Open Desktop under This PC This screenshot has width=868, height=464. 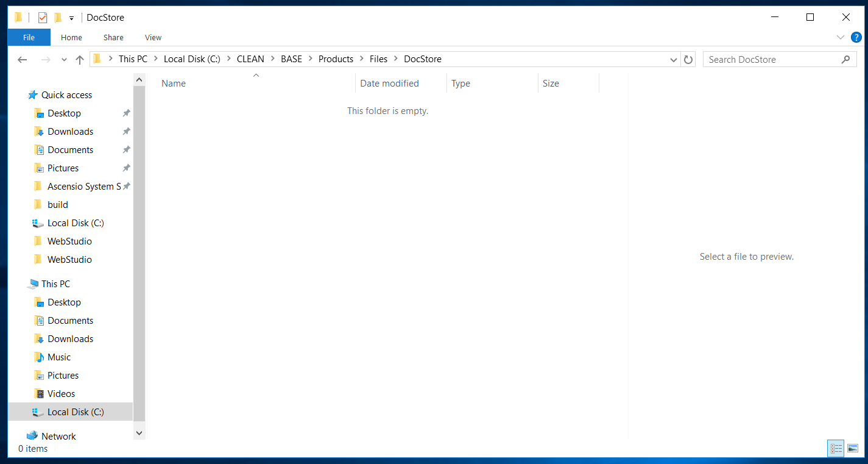click(64, 302)
